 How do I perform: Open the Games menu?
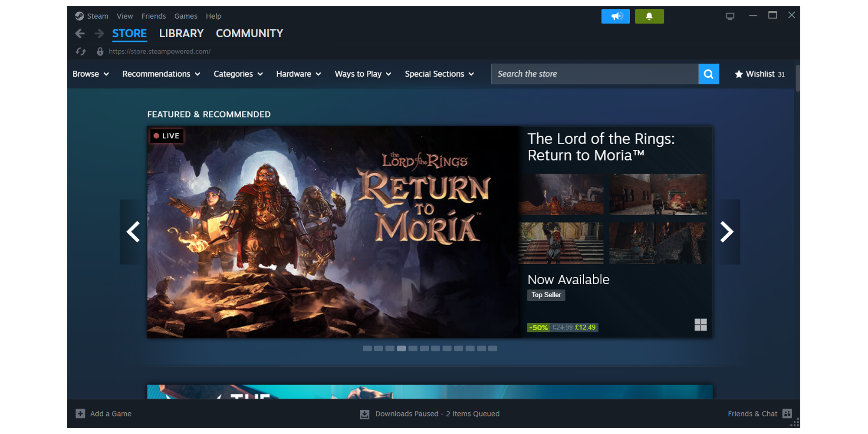tap(186, 16)
